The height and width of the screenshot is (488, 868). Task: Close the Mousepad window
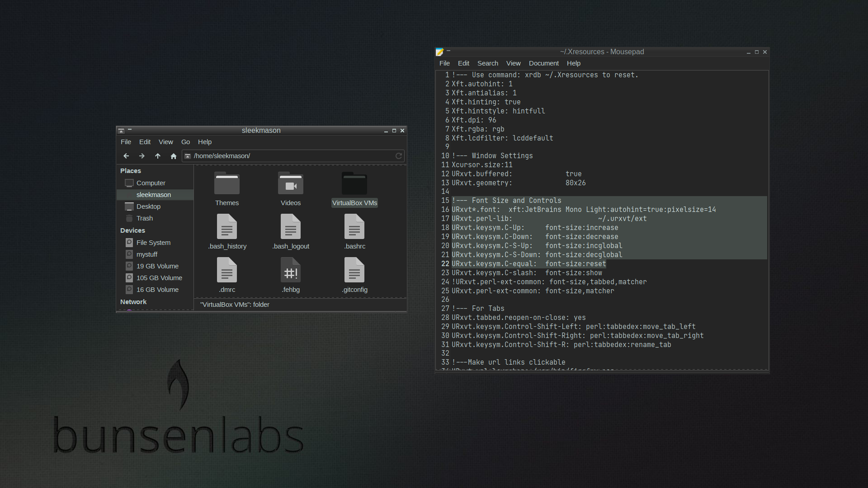[x=765, y=52]
